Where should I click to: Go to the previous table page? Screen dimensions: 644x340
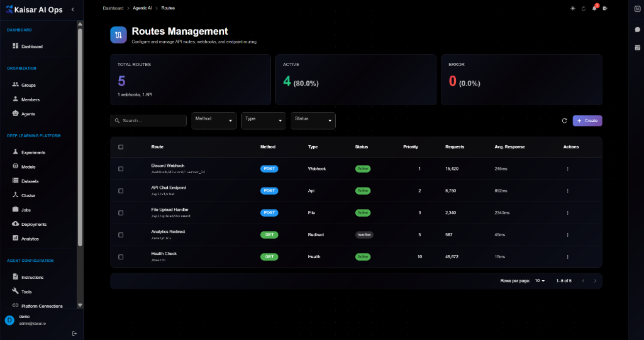pos(583,281)
